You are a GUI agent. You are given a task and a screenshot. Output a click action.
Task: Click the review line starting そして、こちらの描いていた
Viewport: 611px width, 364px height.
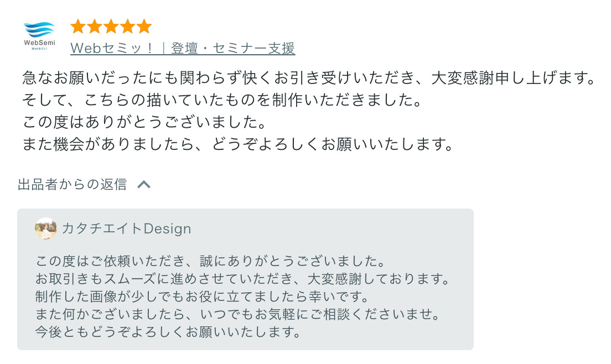coord(221,100)
